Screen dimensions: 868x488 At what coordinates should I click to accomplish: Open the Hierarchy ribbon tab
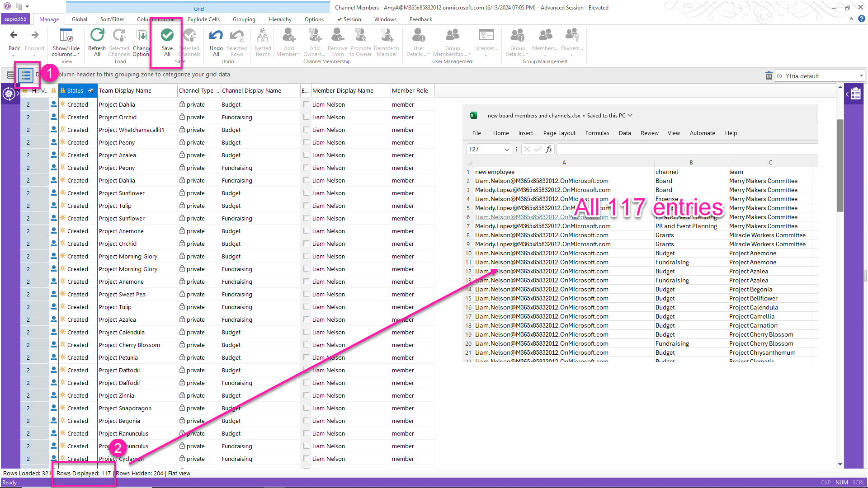[x=280, y=19]
